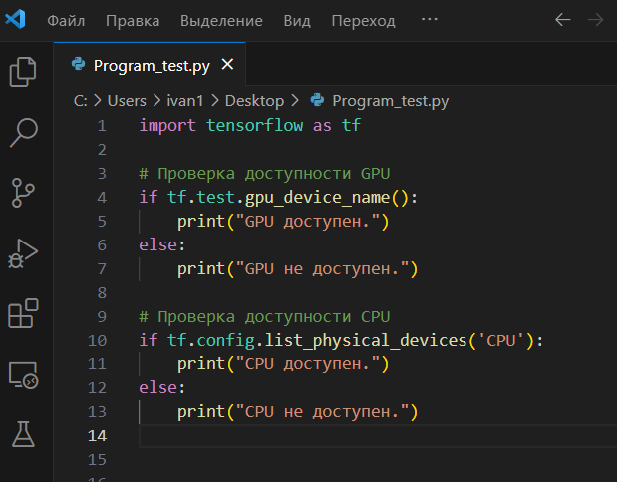
Task: Open Remote Explorer view
Action: [x=23, y=374]
